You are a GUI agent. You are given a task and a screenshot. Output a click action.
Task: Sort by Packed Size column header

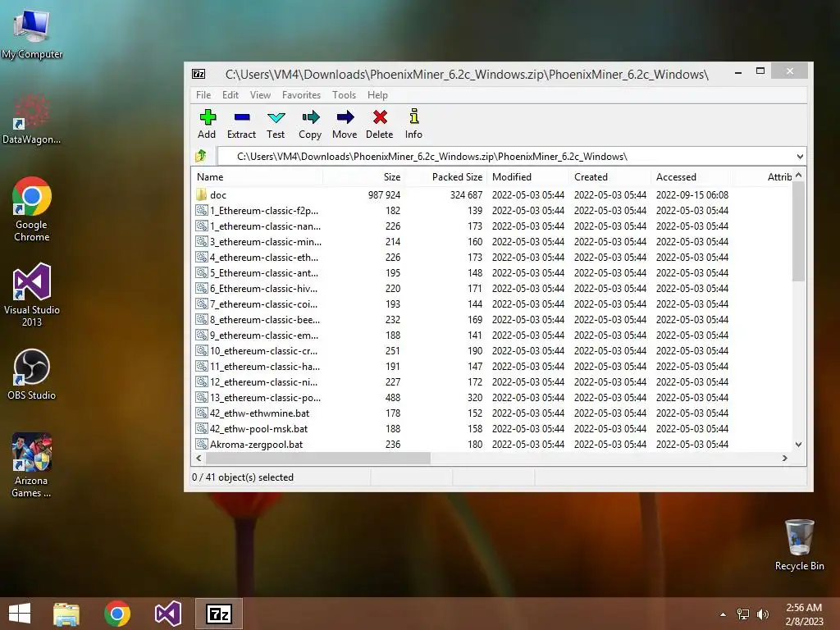point(446,177)
